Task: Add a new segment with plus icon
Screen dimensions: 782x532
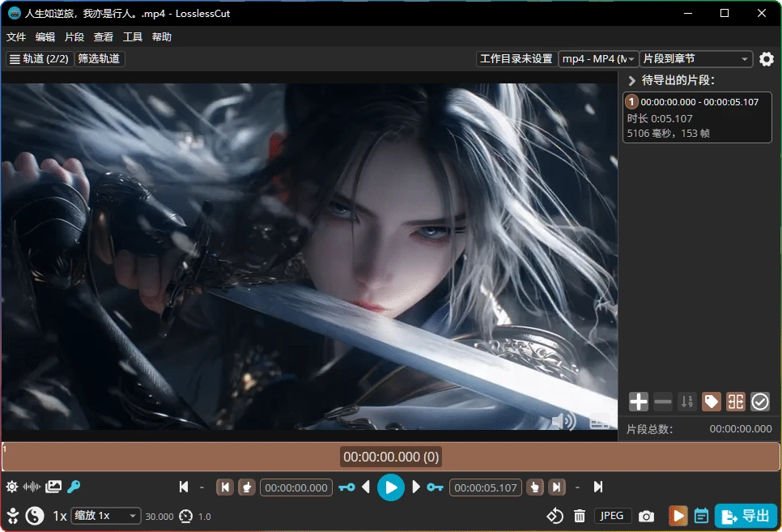Action: (639, 402)
